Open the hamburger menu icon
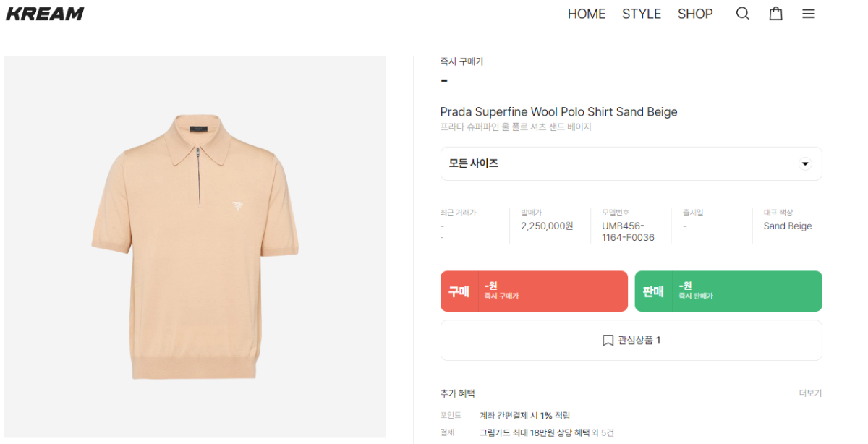This screenshot has height=444, width=868. (x=809, y=14)
